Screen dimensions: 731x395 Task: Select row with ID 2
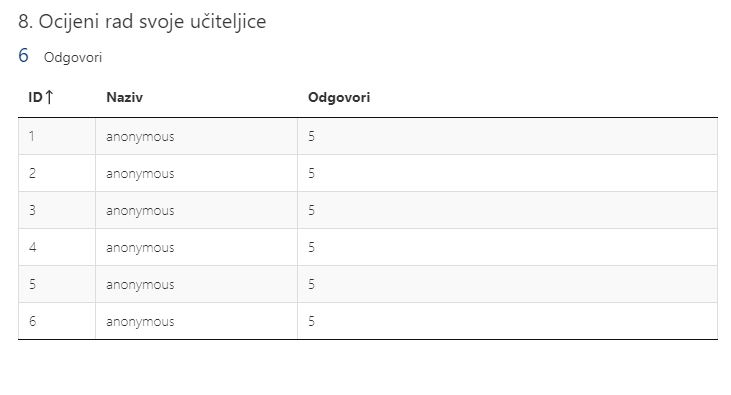pos(368,173)
